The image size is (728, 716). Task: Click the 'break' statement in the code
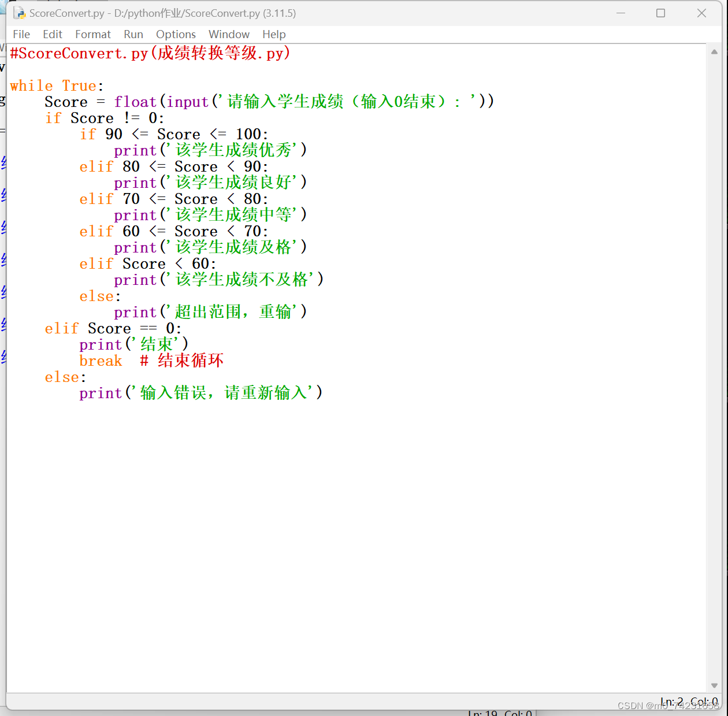(x=101, y=361)
